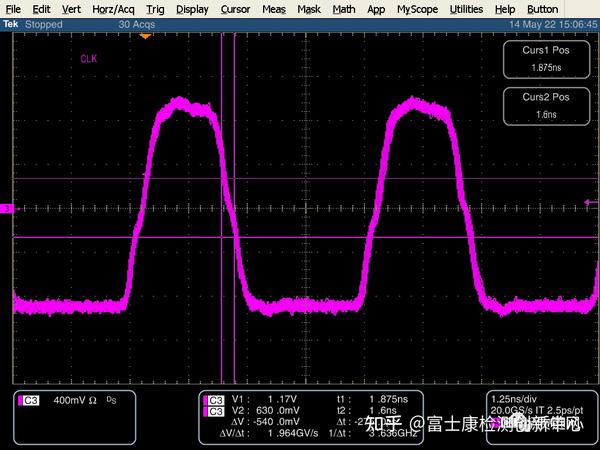This screenshot has height=450, width=600.
Task: Select the channel 3 ground reference marker
Action: tap(7, 209)
